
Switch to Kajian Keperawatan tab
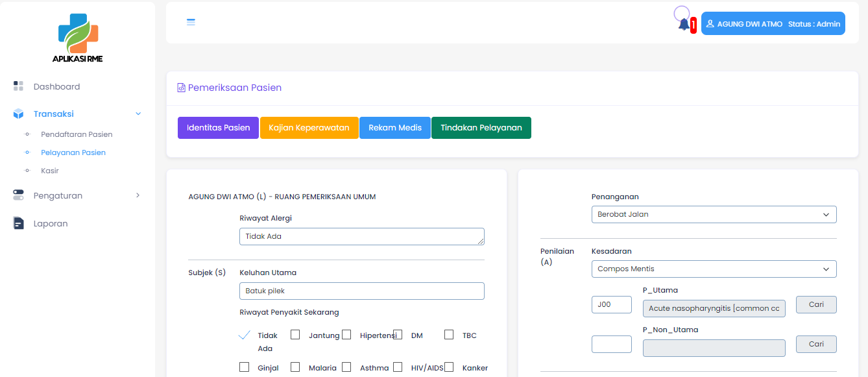309,128
